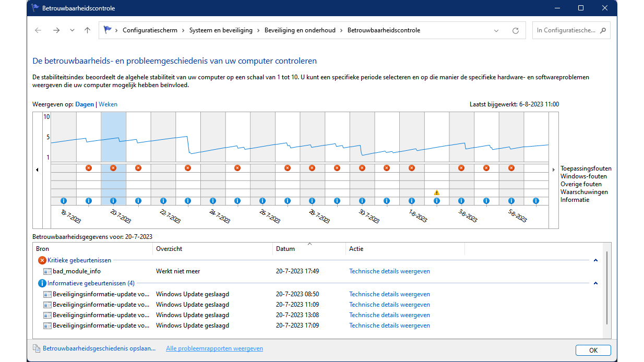Select the application error icon for 3-8-2023

coord(461,168)
